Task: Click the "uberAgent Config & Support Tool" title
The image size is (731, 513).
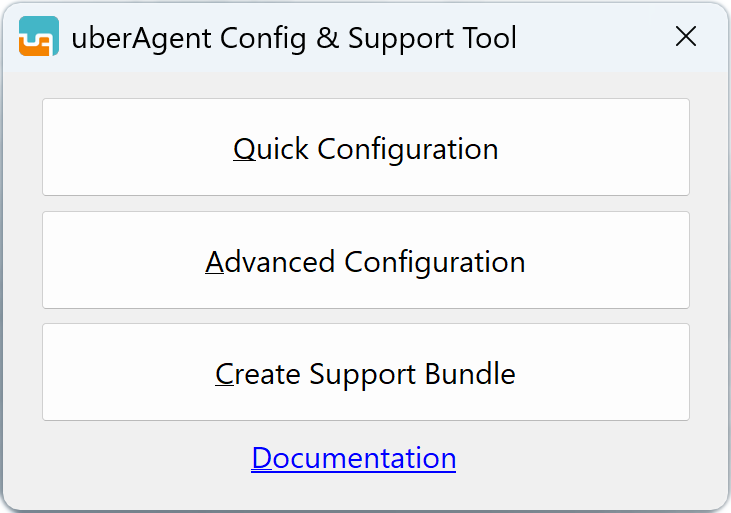Action: coord(294,38)
